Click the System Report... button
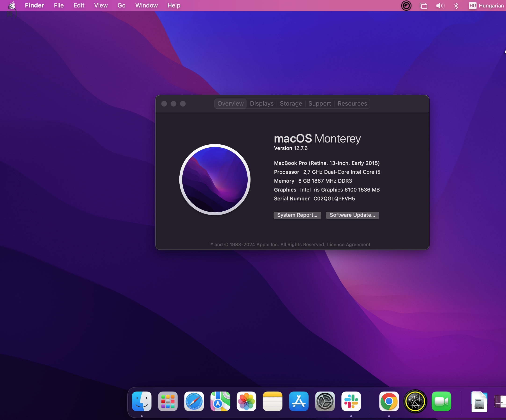The width and height of the screenshot is (506, 420). click(x=297, y=215)
